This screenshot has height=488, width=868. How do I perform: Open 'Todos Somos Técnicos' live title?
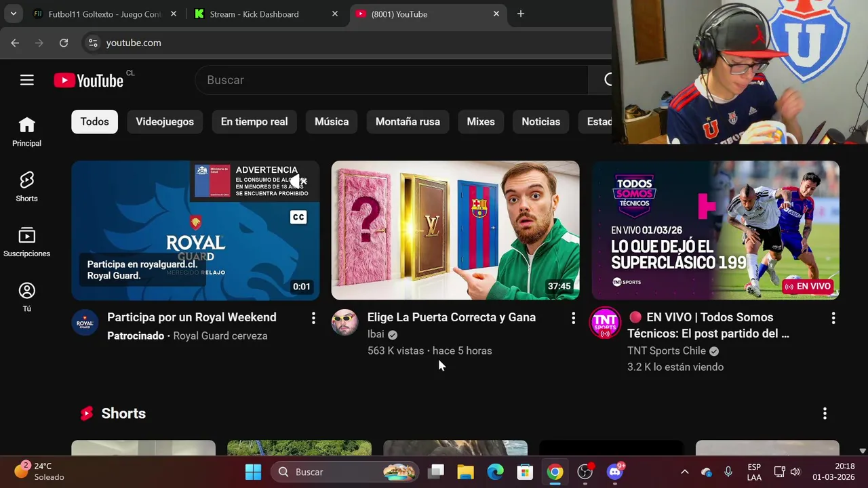(709, 325)
